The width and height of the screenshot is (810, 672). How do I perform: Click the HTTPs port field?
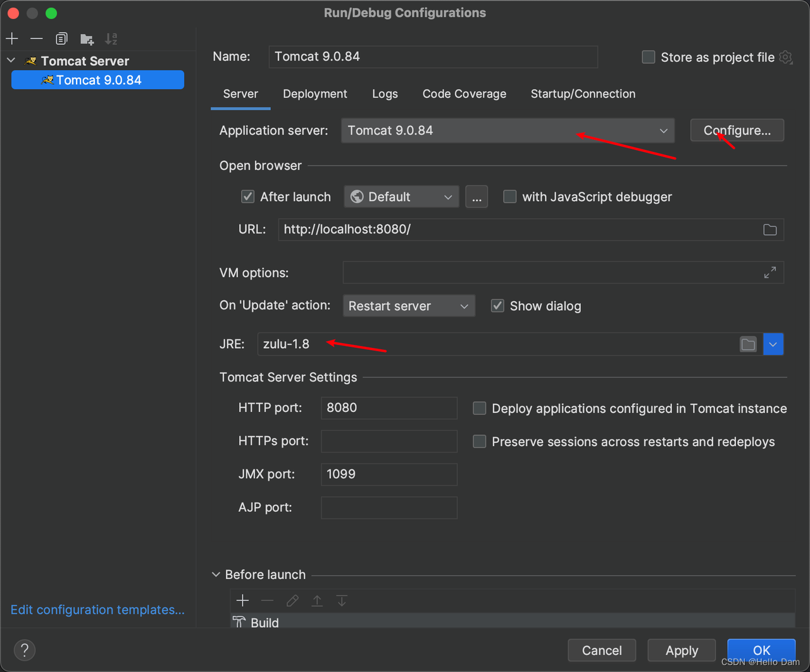389,441
